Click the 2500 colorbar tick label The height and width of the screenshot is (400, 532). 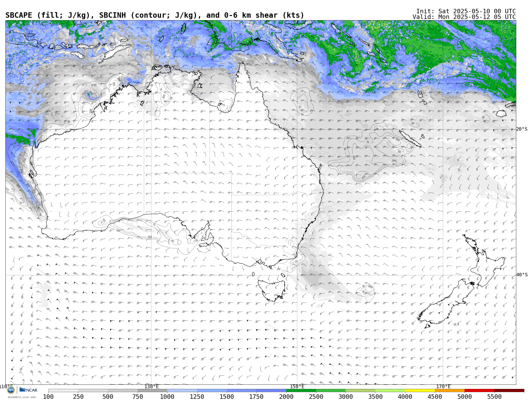316,397
